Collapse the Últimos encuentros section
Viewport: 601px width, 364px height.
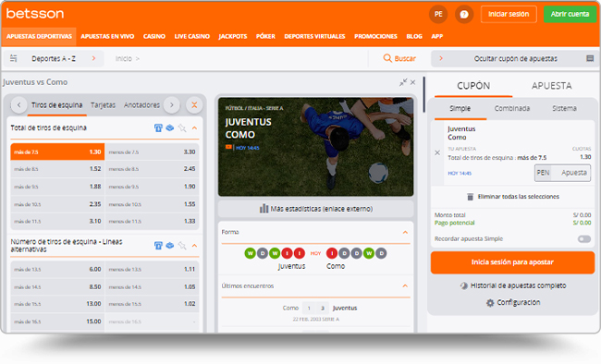pyautogui.click(x=405, y=285)
